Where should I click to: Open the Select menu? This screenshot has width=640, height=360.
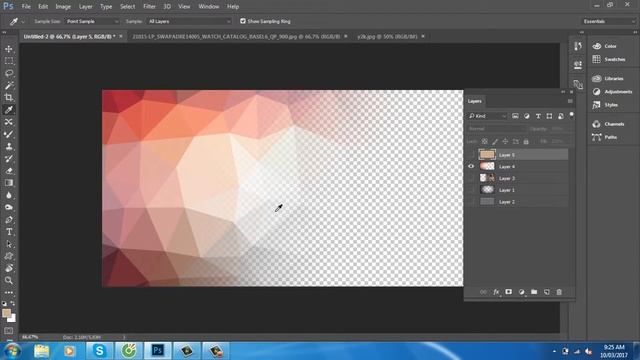click(x=127, y=7)
